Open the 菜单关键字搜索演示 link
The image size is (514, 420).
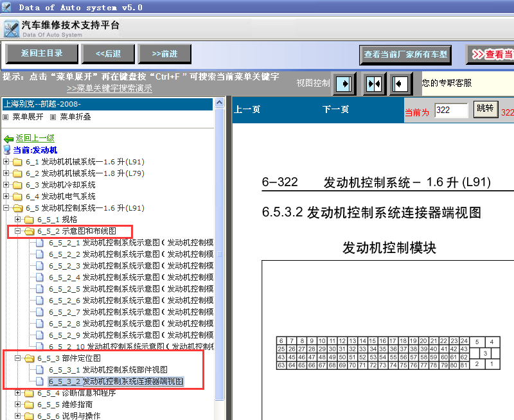pyautogui.click(x=109, y=89)
